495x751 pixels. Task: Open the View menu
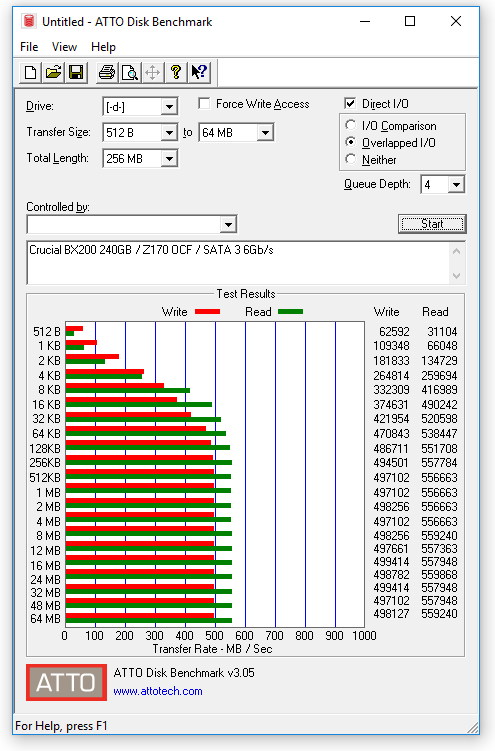coord(64,47)
